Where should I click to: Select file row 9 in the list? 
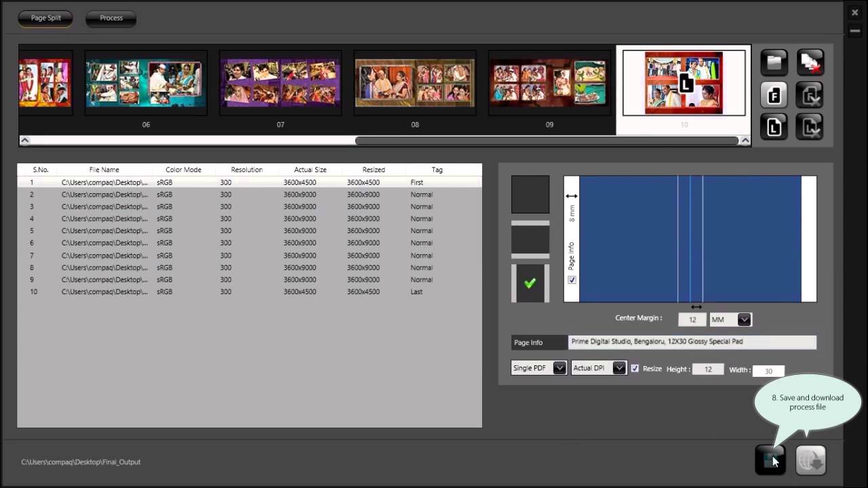point(250,280)
